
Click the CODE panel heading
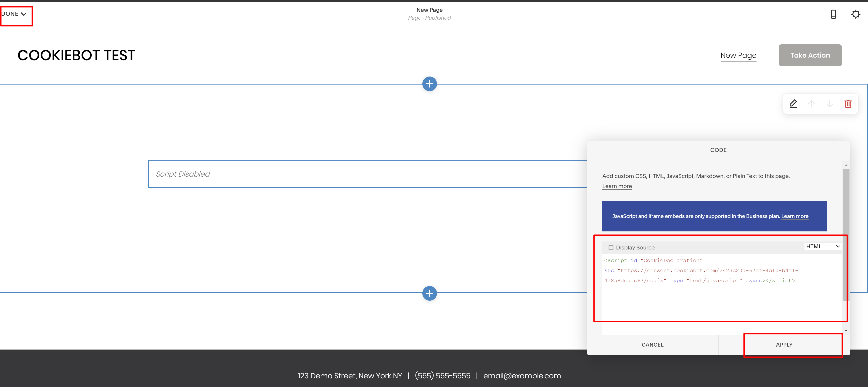point(718,150)
